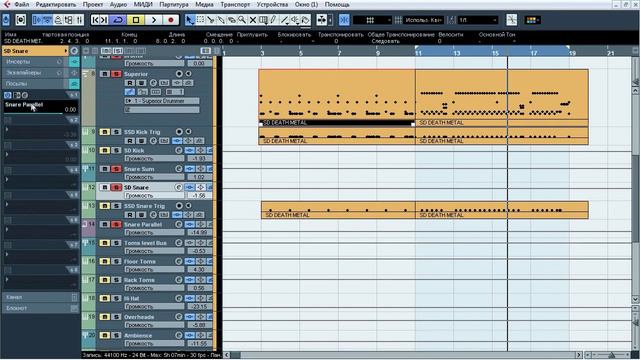The height and width of the screenshot is (360, 640).
Task: Select the arrow Object Selection tool
Action: click(189, 20)
